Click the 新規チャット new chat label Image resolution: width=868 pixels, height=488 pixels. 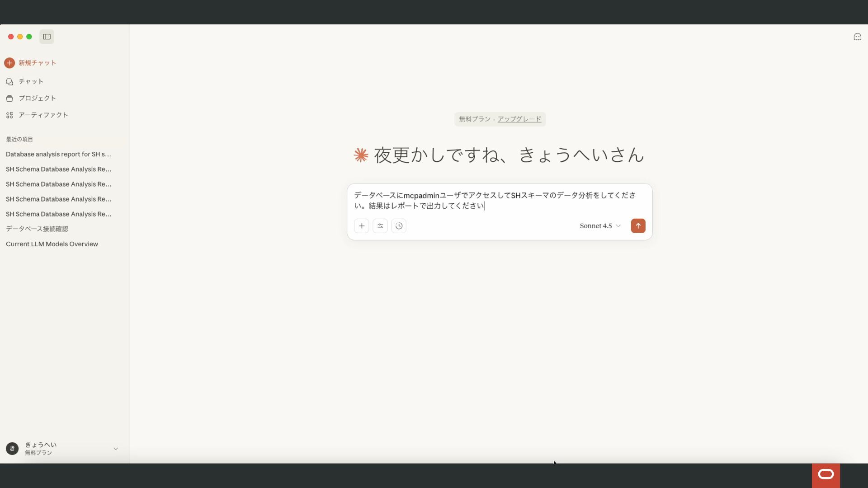(38, 63)
